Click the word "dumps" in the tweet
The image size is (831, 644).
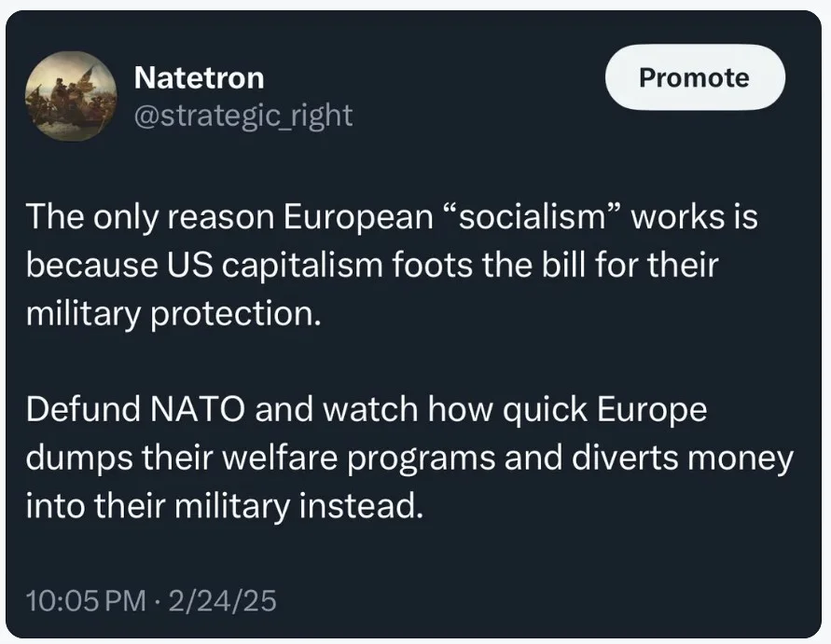[x=67, y=459]
